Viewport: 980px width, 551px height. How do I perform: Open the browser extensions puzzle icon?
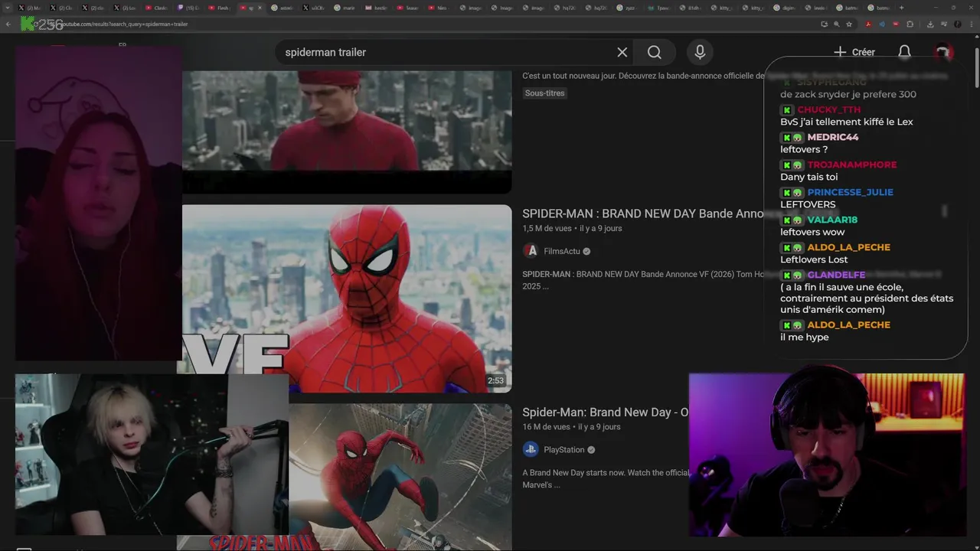point(910,24)
